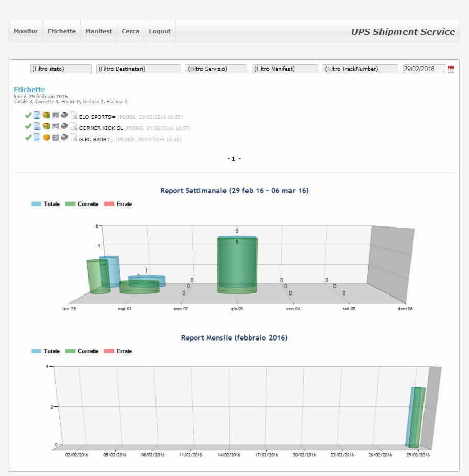Click the green checkmark for ELO SPORTS=
469x476 pixels.
pyautogui.click(x=28, y=115)
